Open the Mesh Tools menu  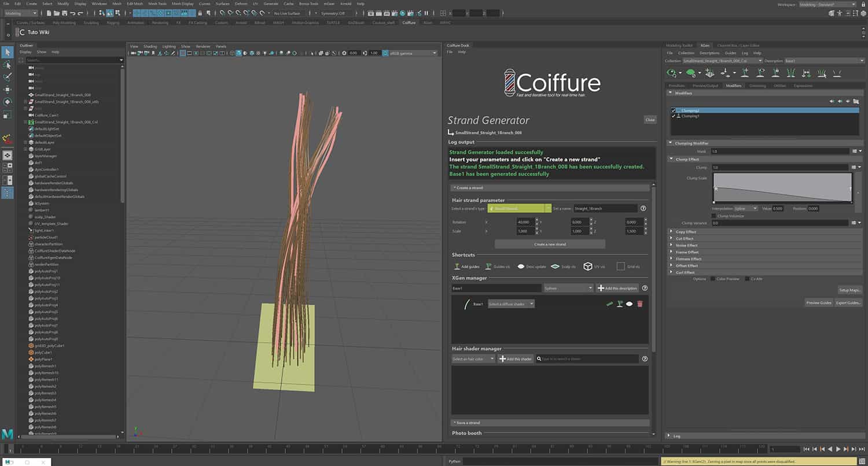point(157,3)
